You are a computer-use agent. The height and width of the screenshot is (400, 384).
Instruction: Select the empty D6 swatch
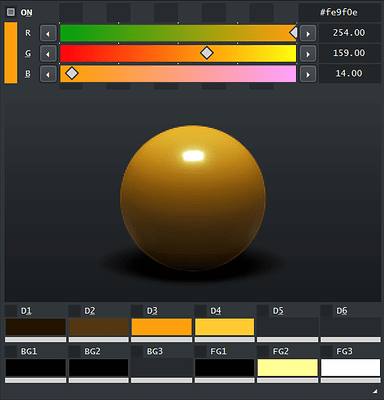(351, 327)
